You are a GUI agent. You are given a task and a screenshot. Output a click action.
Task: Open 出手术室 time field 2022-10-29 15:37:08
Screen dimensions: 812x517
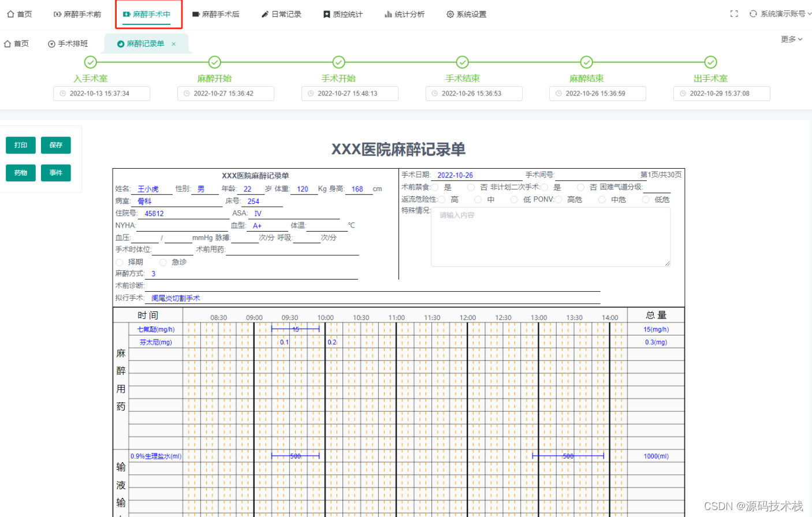722,94
